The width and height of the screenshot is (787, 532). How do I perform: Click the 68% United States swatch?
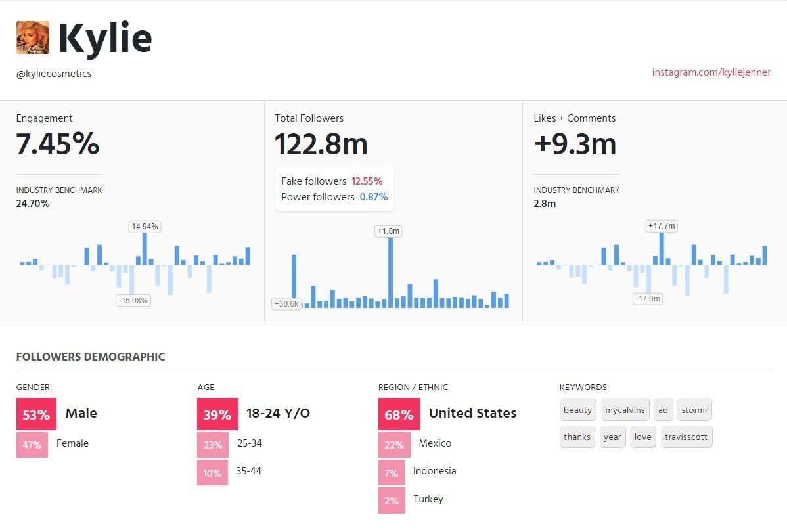pos(399,414)
